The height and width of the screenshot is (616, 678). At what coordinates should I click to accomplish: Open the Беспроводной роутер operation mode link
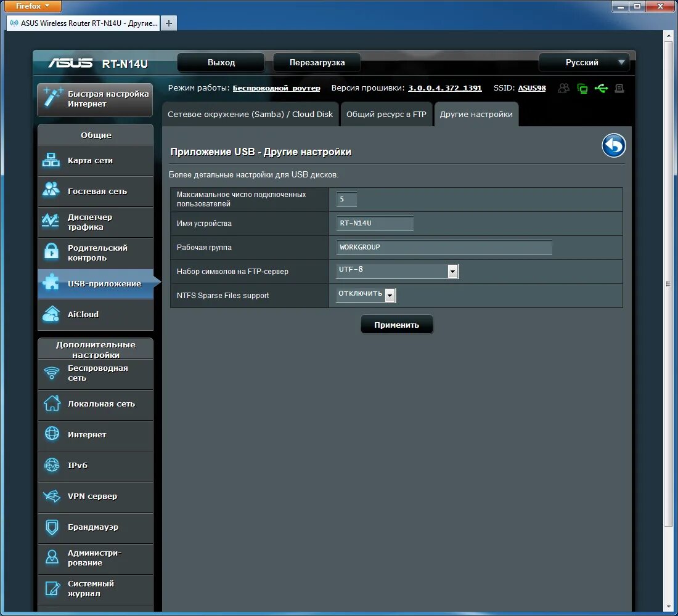coord(276,88)
